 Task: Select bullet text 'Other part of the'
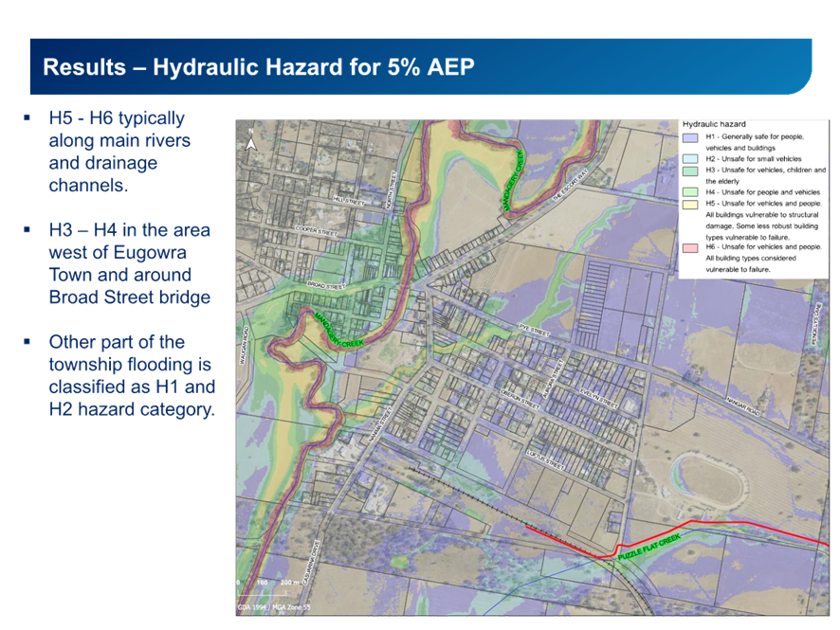pos(117,341)
